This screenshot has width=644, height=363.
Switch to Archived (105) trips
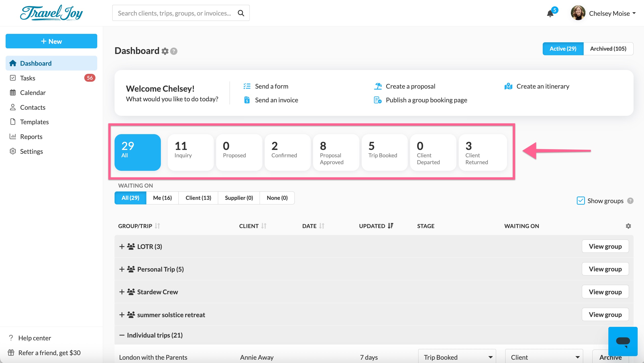point(608,49)
